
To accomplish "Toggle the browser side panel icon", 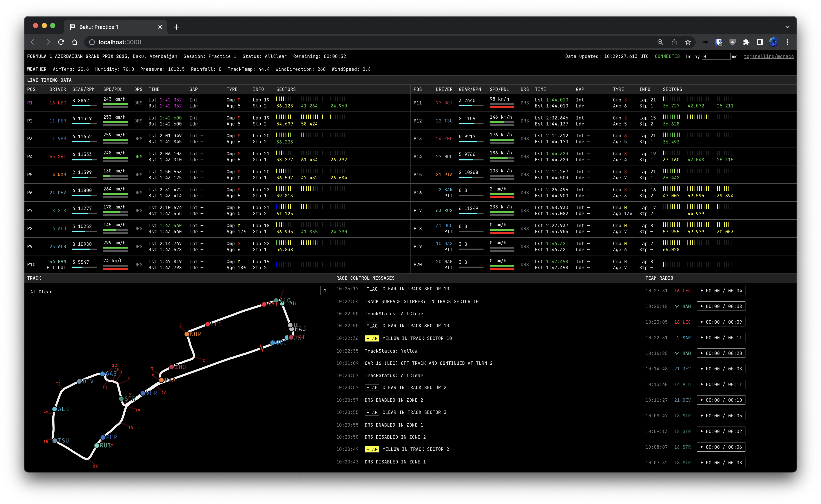I will click(x=760, y=42).
